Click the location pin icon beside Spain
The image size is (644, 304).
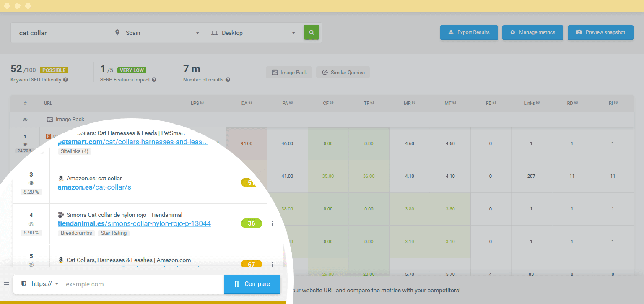[117, 33]
